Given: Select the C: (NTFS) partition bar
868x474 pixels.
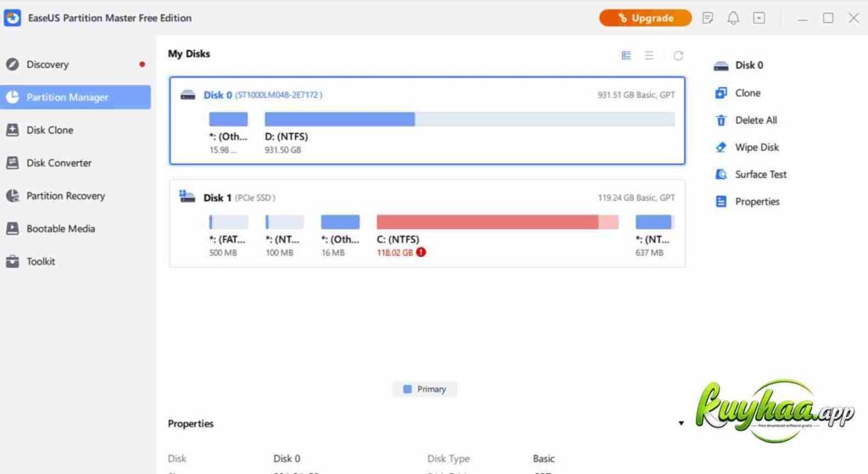Looking at the screenshot, I should [x=497, y=222].
